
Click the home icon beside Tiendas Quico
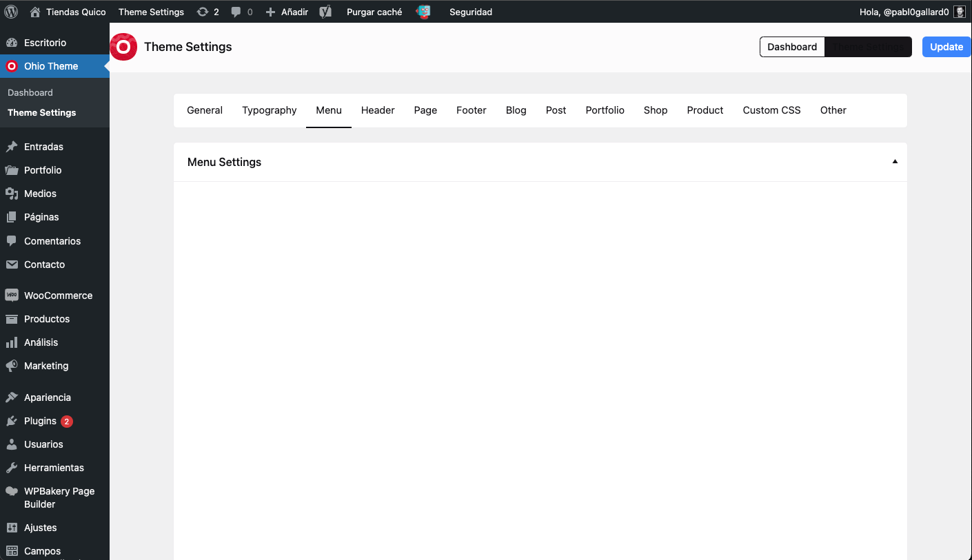[35, 12]
